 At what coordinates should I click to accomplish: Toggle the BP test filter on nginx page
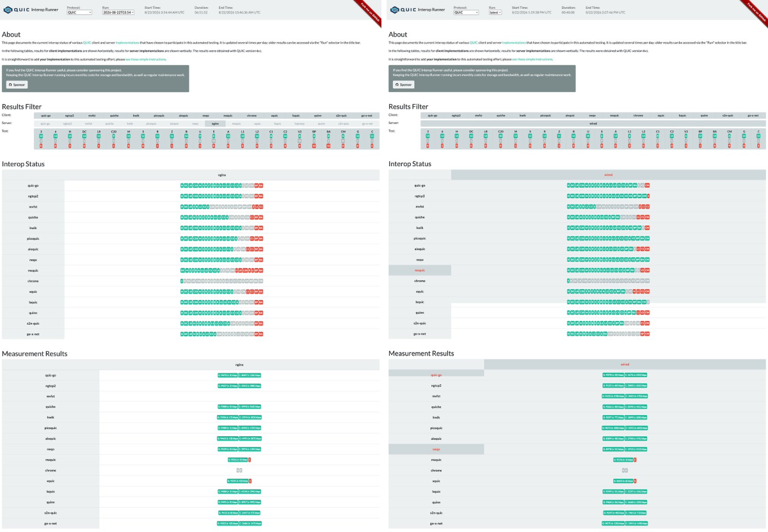coord(314,139)
